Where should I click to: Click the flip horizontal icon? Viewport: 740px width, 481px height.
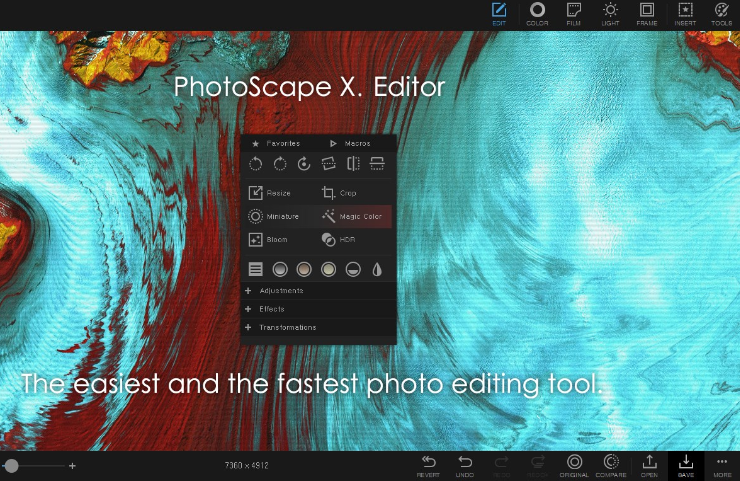coord(353,164)
